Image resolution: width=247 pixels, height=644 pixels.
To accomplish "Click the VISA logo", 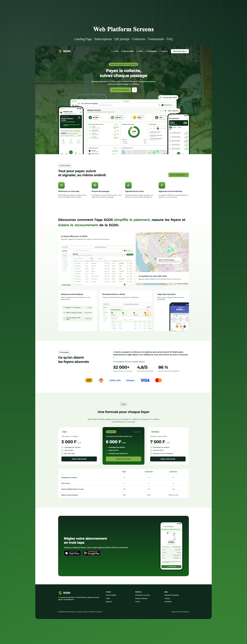I will tap(145, 380).
